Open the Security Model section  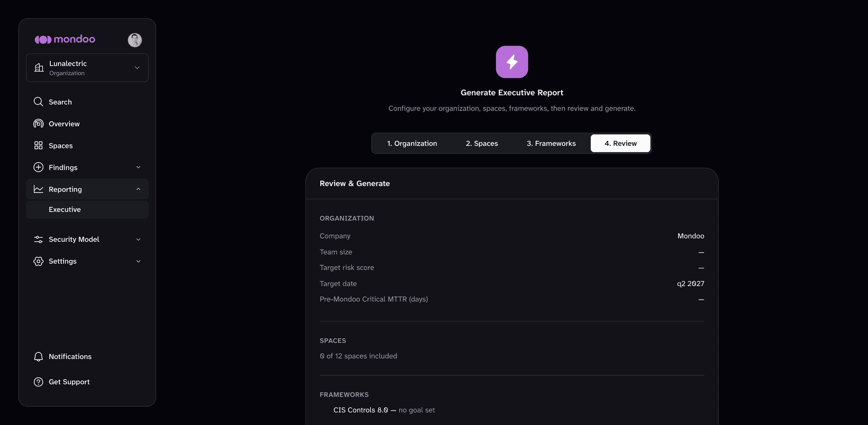coord(87,239)
